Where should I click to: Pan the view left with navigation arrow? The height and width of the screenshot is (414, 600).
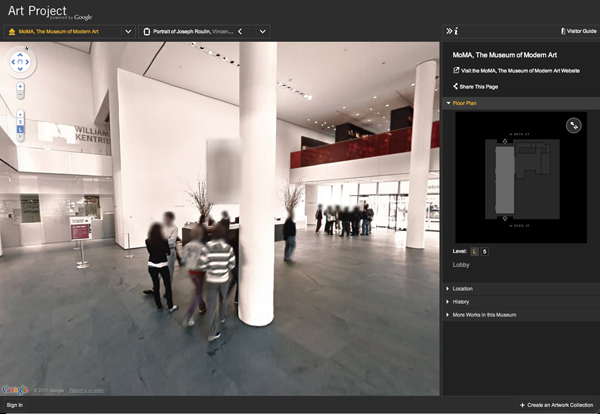point(13,62)
